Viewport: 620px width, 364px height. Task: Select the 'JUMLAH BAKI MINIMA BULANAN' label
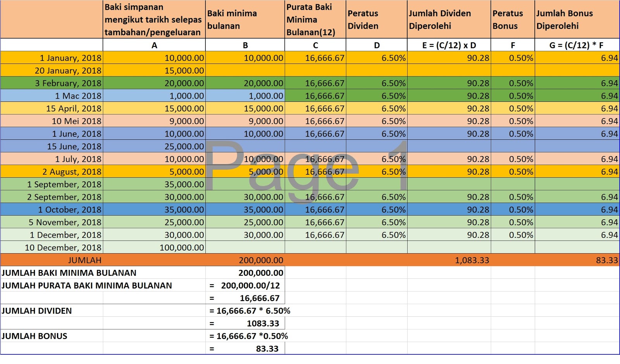pos(69,273)
